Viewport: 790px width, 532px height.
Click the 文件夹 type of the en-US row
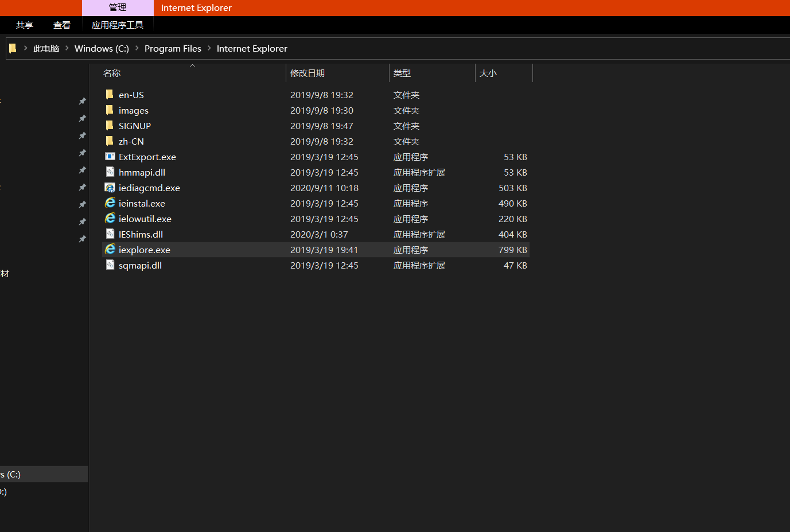tap(406, 95)
